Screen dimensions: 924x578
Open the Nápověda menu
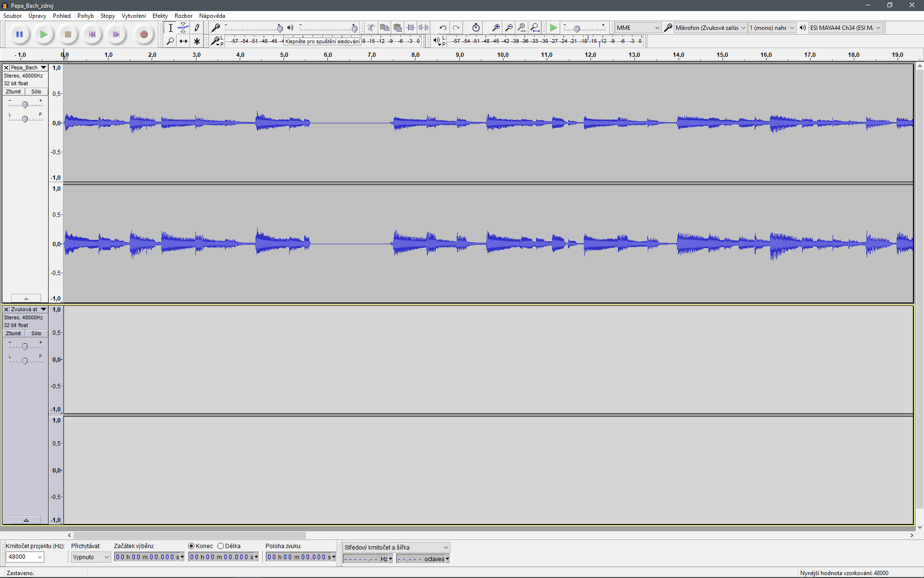click(x=212, y=16)
